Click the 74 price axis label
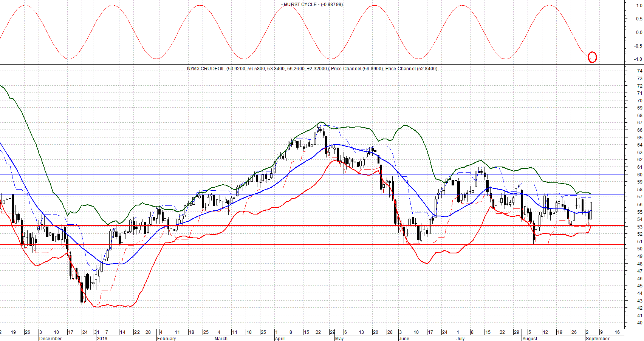 pos(640,71)
